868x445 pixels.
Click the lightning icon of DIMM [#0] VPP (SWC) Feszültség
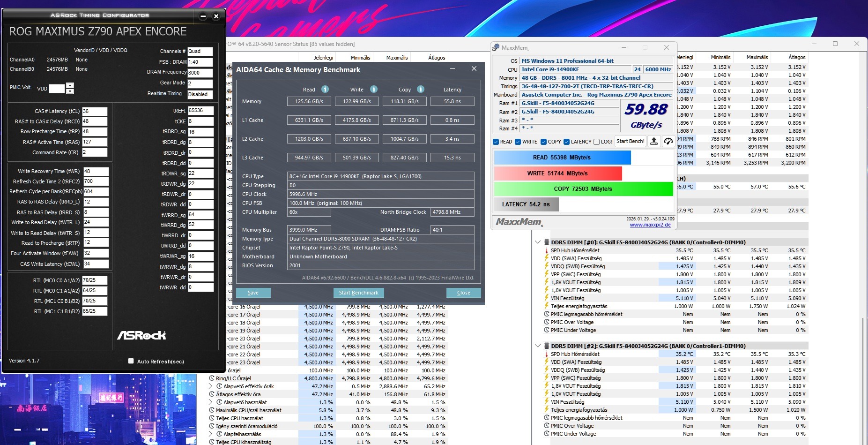pos(546,274)
